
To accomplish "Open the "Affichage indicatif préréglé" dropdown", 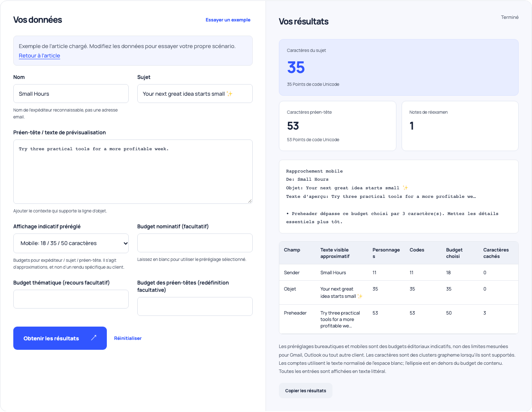I will 71,243.
